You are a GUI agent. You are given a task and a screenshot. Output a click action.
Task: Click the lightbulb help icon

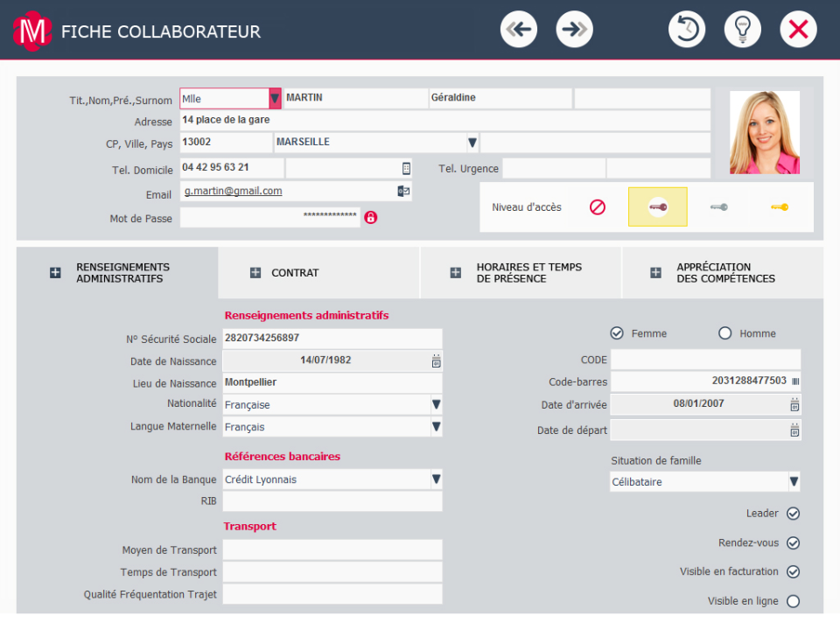click(x=743, y=30)
